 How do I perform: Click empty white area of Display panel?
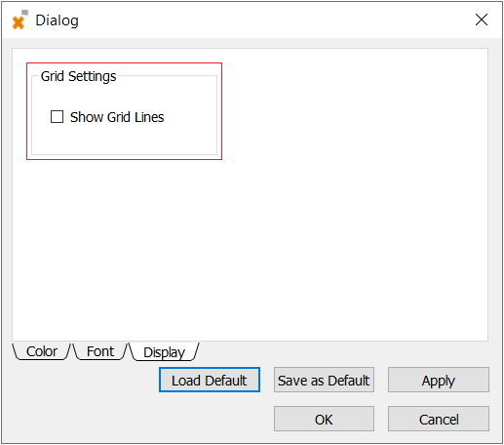(325, 212)
